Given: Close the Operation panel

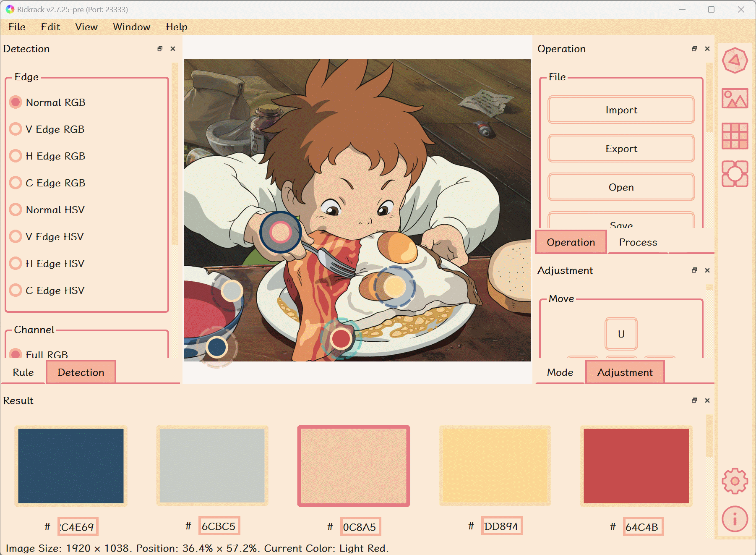Looking at the screenshot, I should tap(707, 49).
